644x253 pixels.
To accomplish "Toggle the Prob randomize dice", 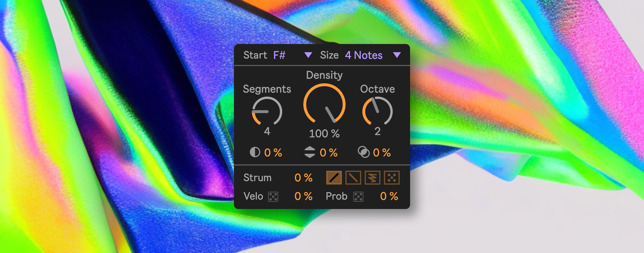I will tap(358, 197).
